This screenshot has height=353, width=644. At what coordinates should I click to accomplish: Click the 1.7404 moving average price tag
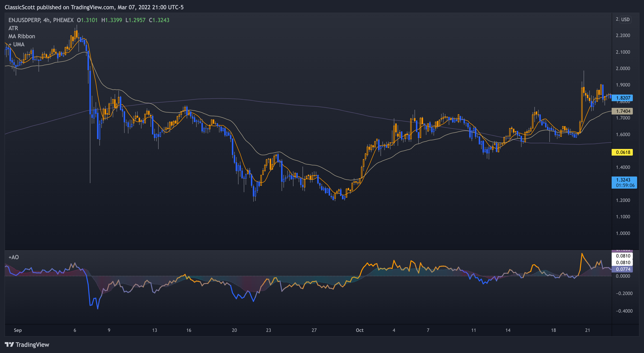622,111
